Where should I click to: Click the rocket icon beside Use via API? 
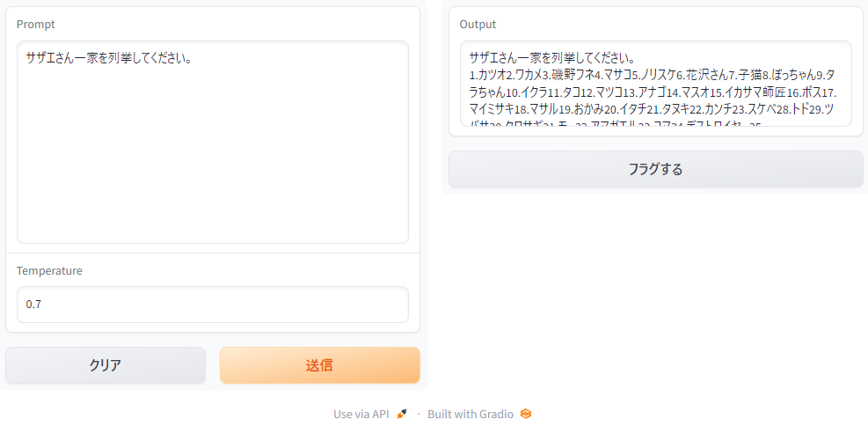click(402, 414)
